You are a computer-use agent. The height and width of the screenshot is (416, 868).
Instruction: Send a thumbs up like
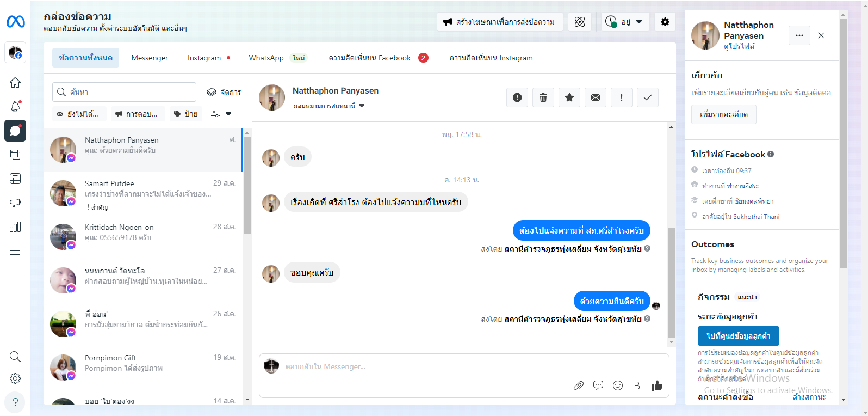tap(656, 386)
